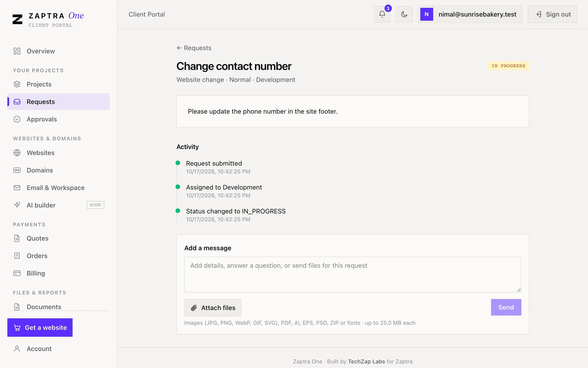Open Domains www icon
This screenshot has width=588, height=368.
tap(17, 170)
